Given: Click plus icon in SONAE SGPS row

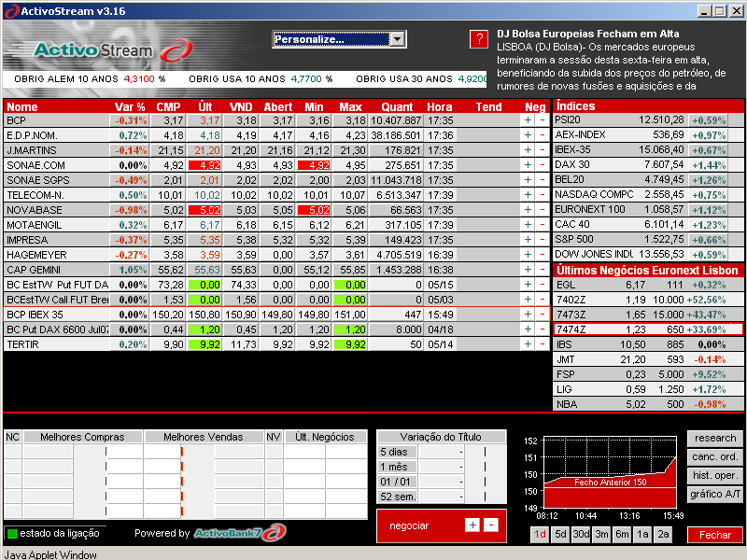Looking at the screenshot, I should point(528,180).
